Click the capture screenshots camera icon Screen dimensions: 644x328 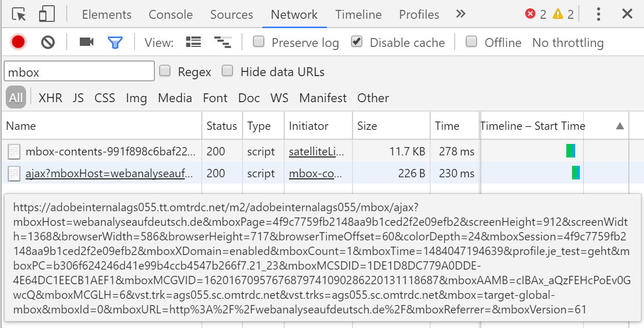coord(86,42)
